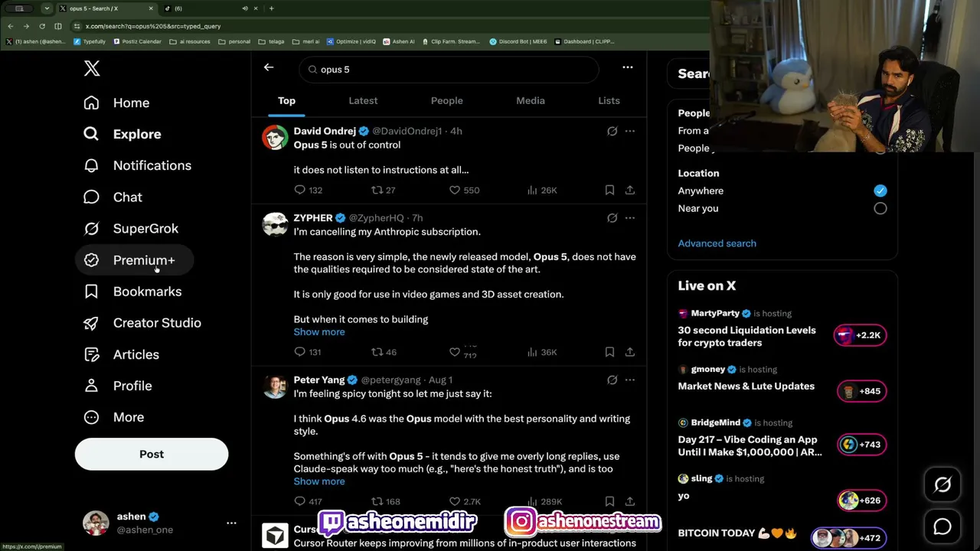The height and width of the screenshot is (551, 980).
Task: Share ZYPHER's post
Action: pyautogui.click(x=630, y=352)
